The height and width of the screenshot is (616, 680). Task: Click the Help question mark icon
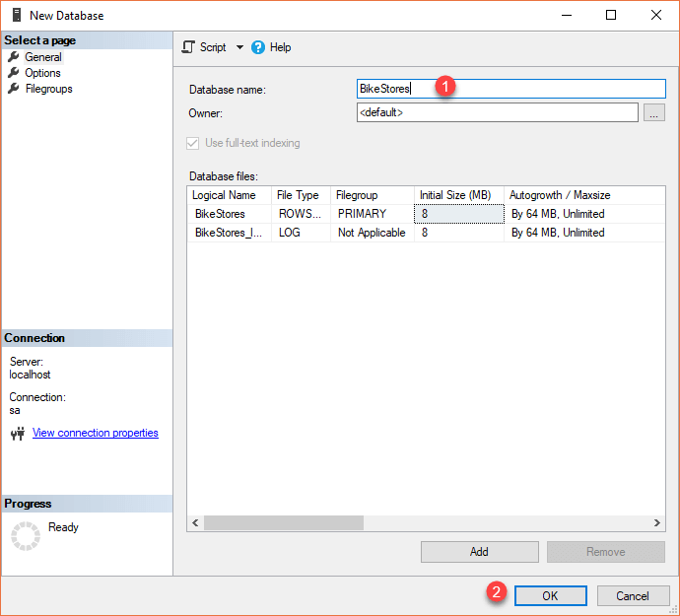pyautogui.click(x=258, y=47)
